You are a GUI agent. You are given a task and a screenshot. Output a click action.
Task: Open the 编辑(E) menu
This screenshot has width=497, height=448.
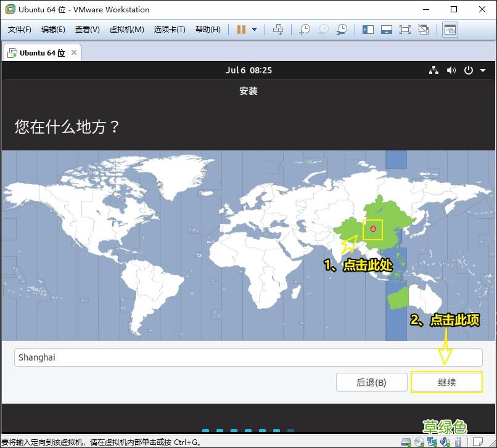pyautogui.click(x=53, y=30)
